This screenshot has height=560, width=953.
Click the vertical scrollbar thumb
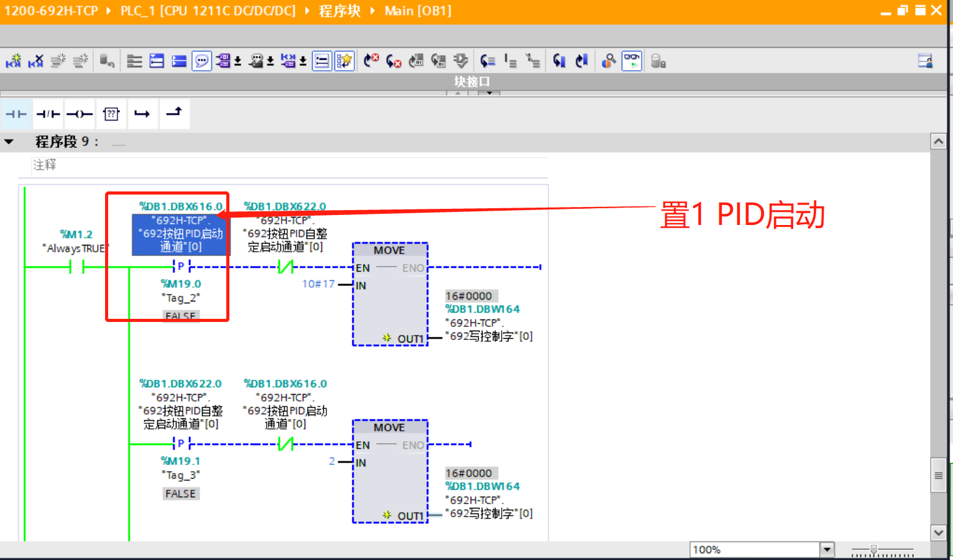(938, 475)
